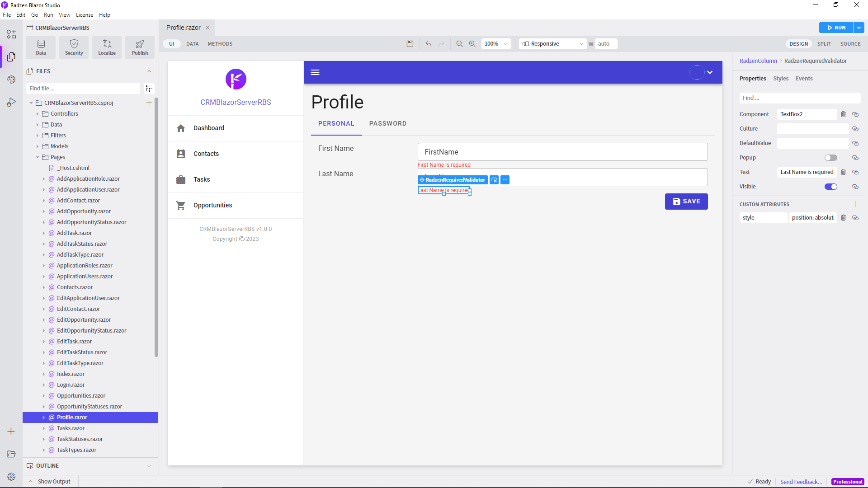
Task: Open Login.razor in the file tree
Action: 71,385
